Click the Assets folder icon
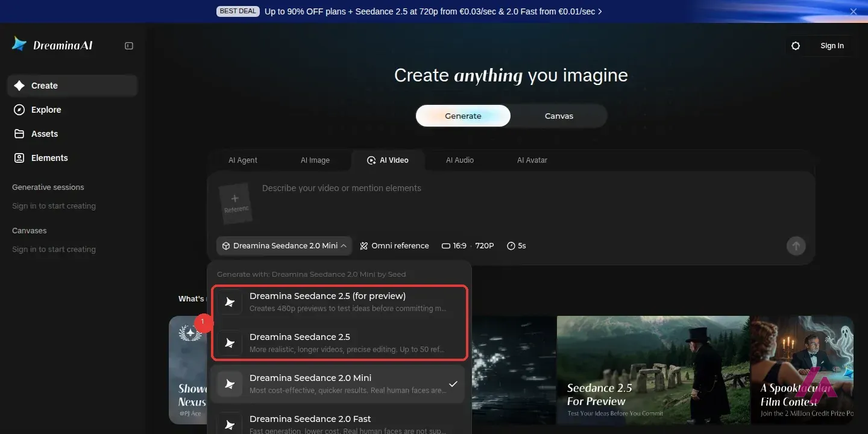The image size is (868, 434). pos(19,134)
